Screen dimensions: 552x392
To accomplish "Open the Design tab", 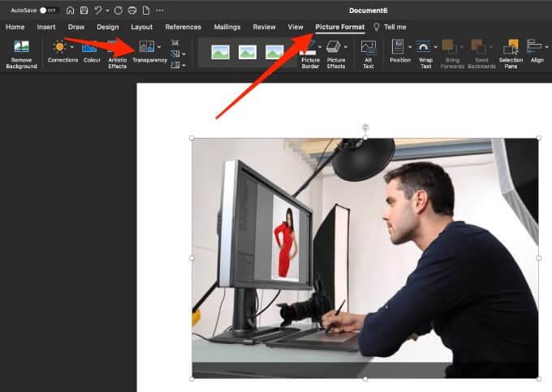I will (x=108, y=27).
